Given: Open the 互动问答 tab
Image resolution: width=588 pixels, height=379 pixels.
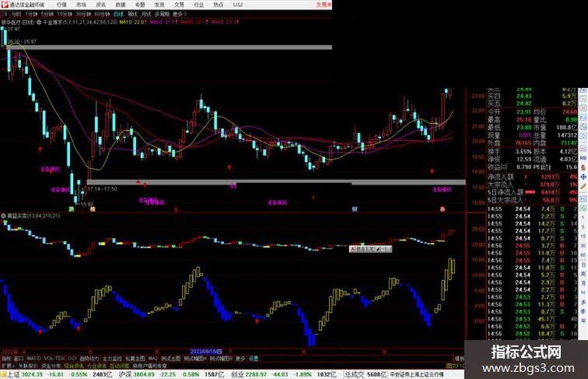Looking at the screenshot, I should click(119, 365).
